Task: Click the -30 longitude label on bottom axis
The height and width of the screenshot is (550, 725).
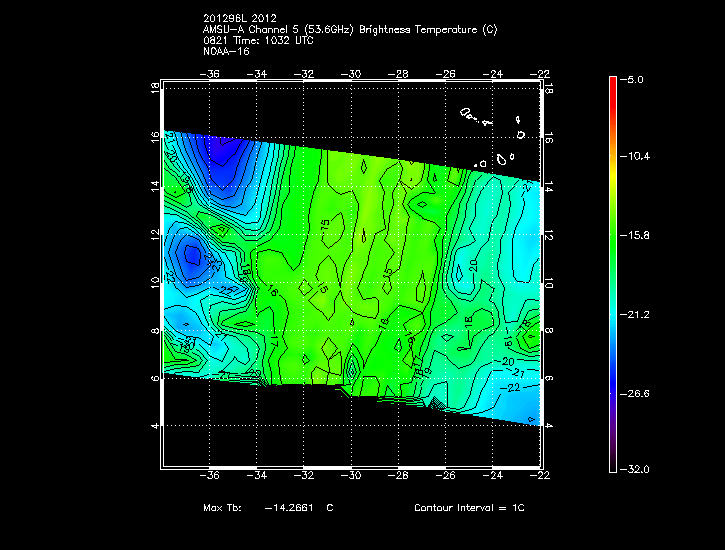Action: [351, 477]
